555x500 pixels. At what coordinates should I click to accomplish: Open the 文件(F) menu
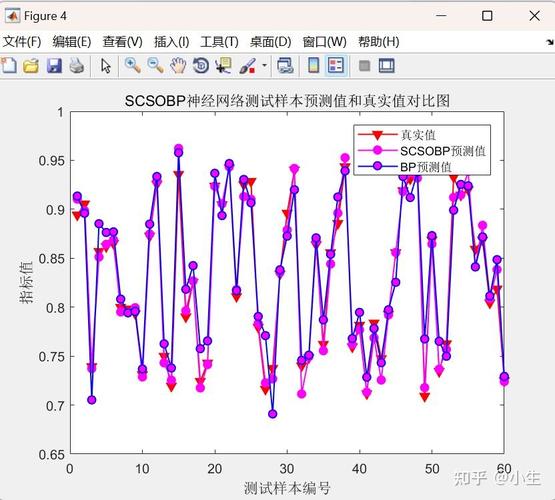point(22,42)
